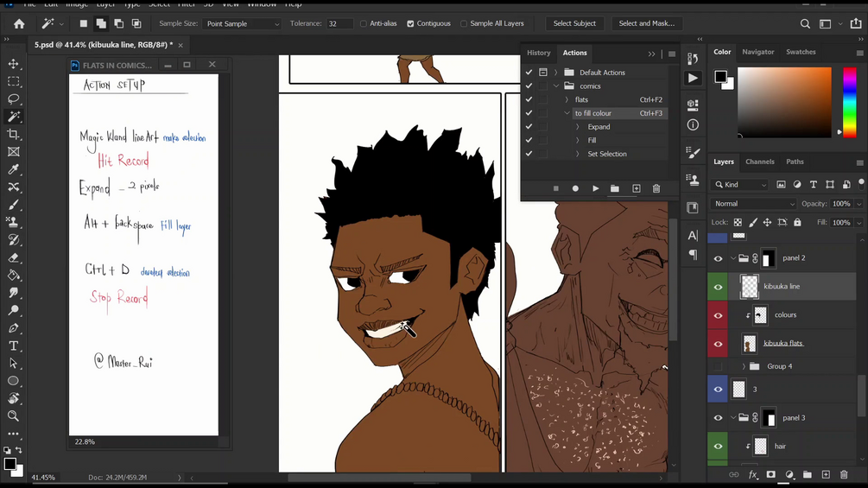Select the Set Selection action step
The height and width of the screenshot is (488, 868).
point(606,154)
